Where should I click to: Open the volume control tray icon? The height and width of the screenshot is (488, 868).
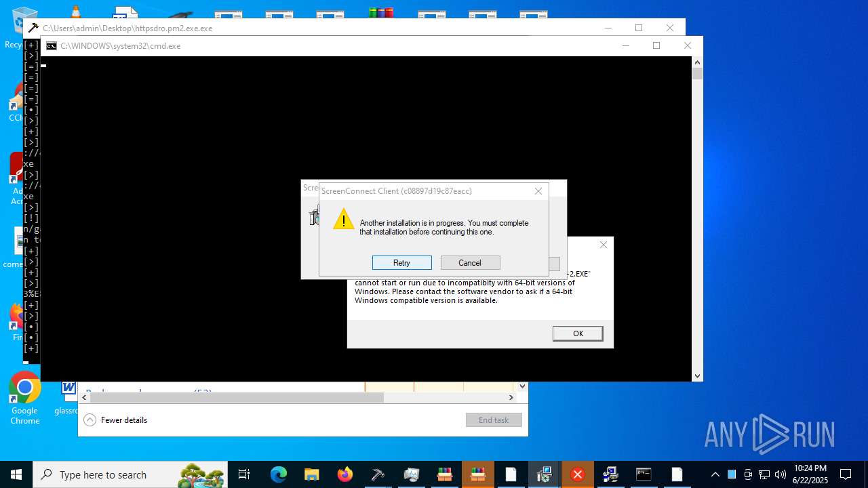pos(781,474)
